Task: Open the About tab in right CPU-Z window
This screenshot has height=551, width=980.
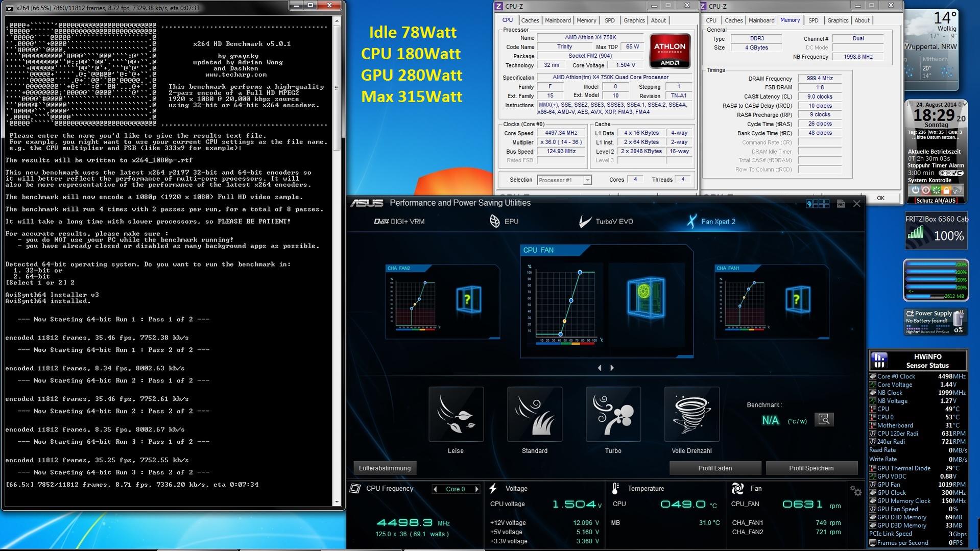Action: coord(862,20)
